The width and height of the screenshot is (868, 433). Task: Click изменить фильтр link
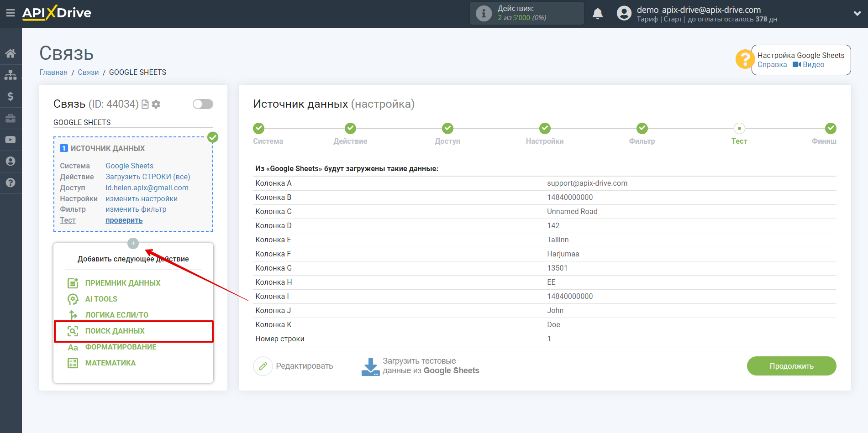(x=136, y=209)
